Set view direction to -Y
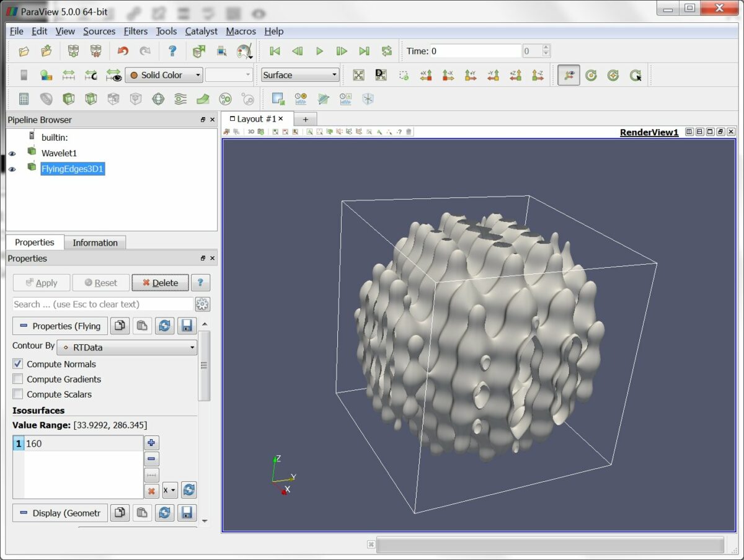This screenshot has width=744, height=560. (x=492, y=75)
